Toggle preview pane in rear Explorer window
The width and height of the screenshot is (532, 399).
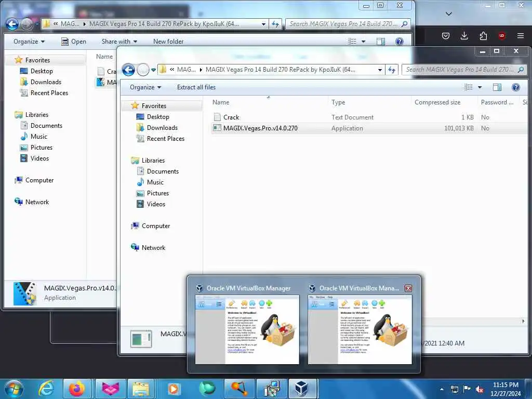(x=381, y=42)
